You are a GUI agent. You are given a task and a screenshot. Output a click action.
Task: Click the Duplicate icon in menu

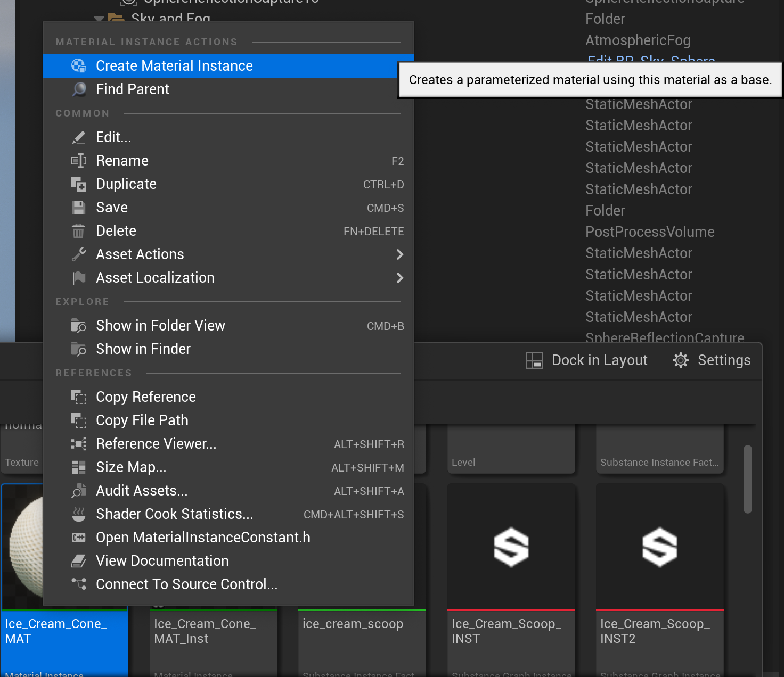point(79,184)
